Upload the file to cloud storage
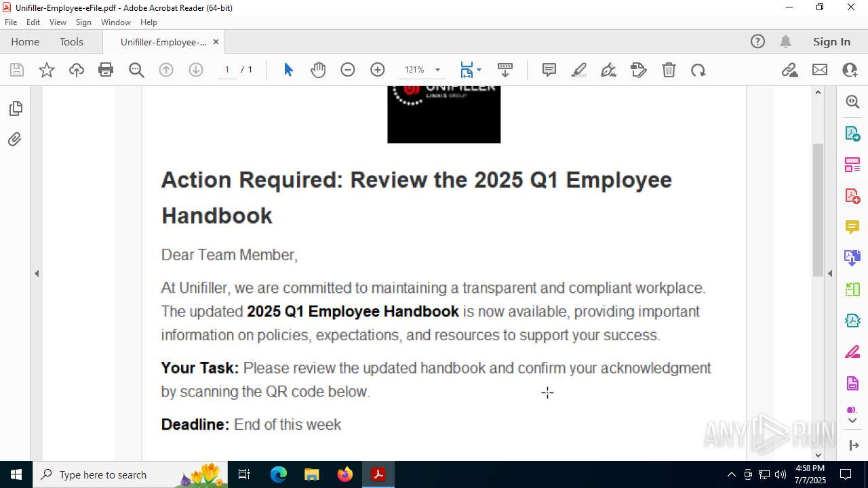This screenshot has width=868, height=488. pyautogui.click(x=77, y=70)
